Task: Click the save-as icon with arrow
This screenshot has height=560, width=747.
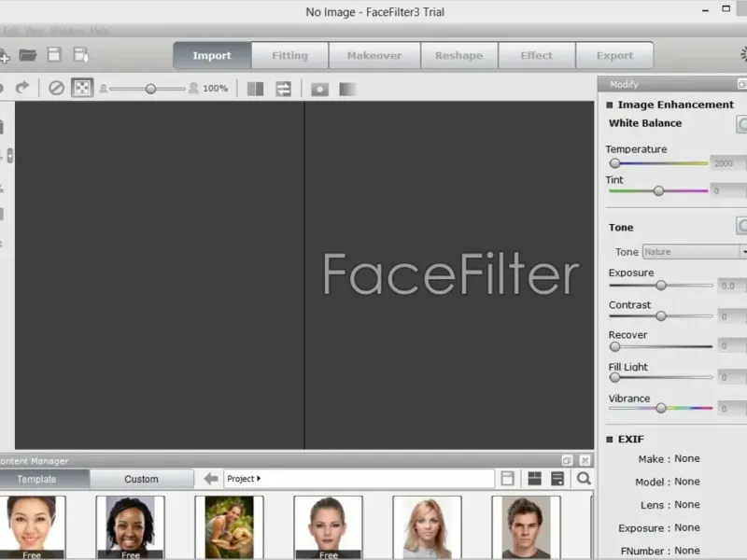Action: (x=81, y=55)
